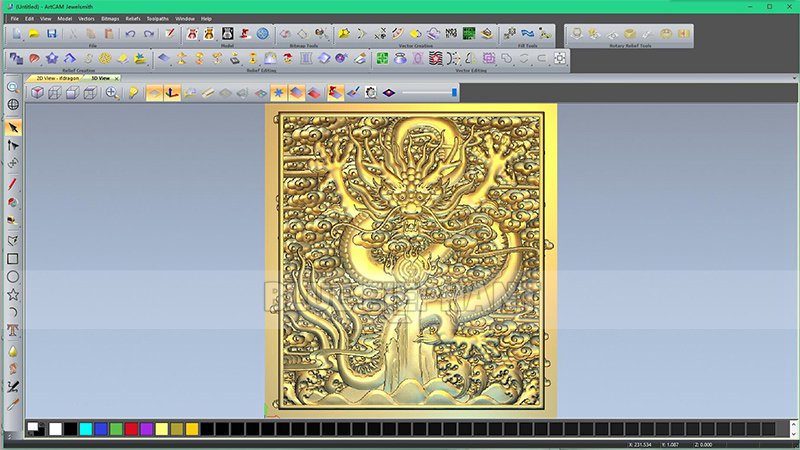Select the Circle drawing tool
The image size is (800, 450).
[x=13, y=277]
